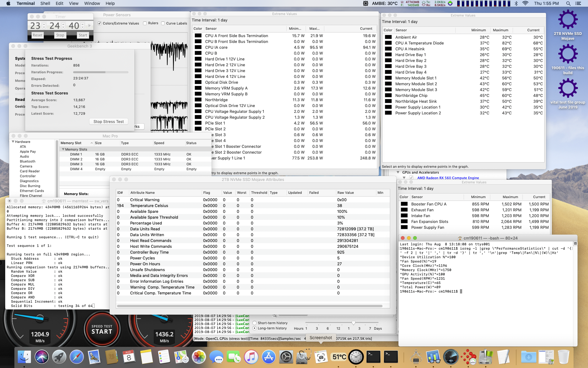The height and width of the screenshot is (368, 588).
Task: Open the Help menu
Action: pos(110,3)
